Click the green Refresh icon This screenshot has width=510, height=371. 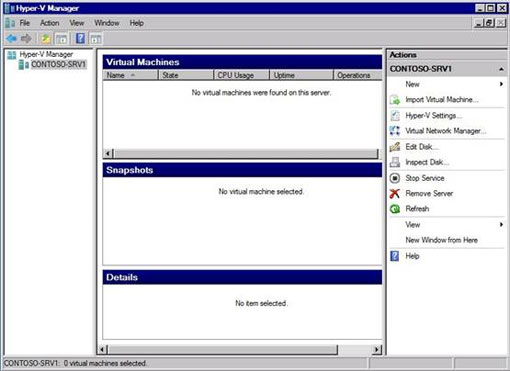pos(395,209)
